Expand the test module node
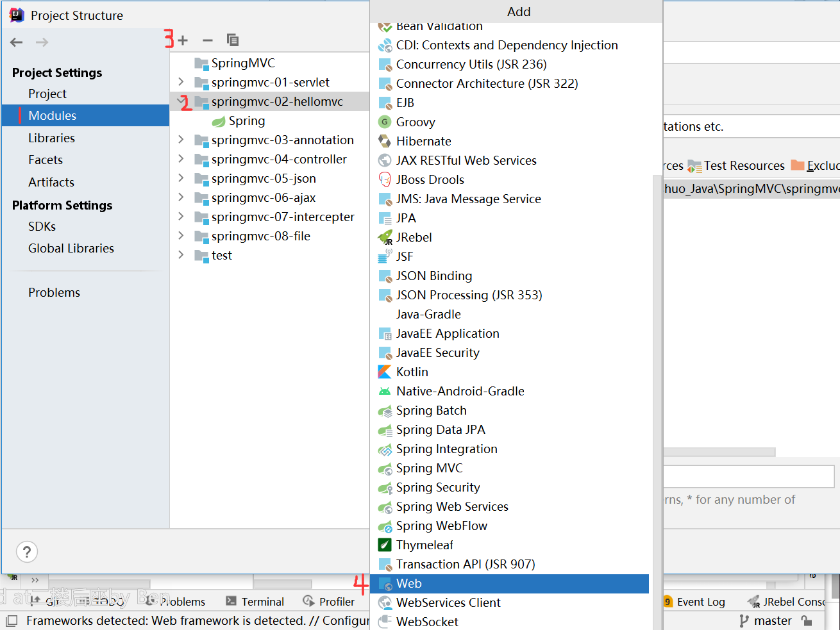840x630 pixels. click(180, 255)
